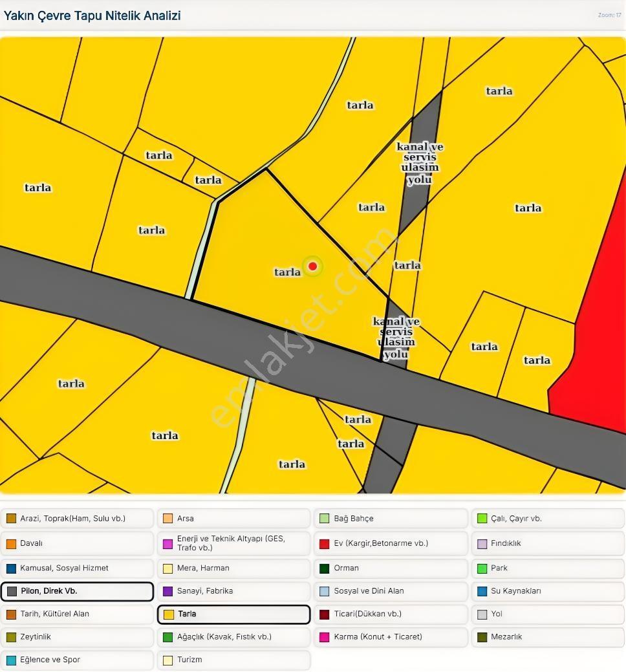
Task: Select the Orman legend entry
Action: (391, 569)
